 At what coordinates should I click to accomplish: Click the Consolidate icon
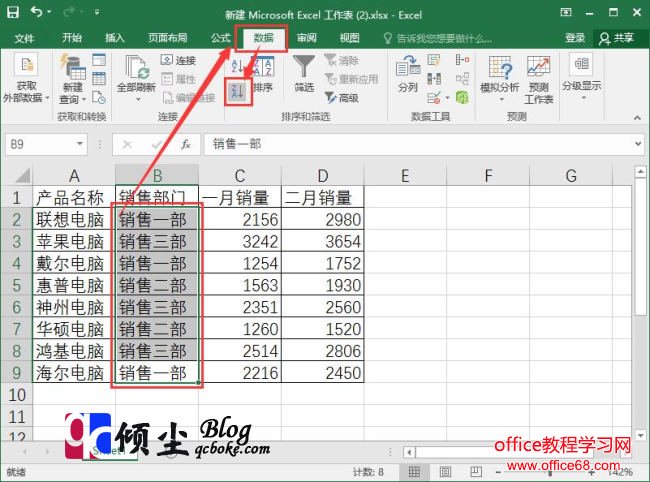click(x=462, y=60)
